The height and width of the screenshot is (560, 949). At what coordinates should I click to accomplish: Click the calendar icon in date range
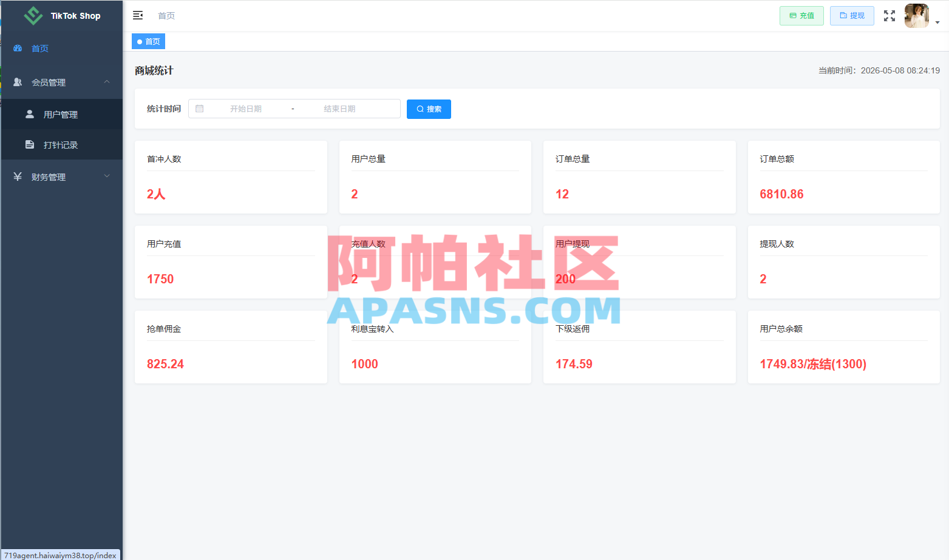pyautogui.click(x=200, y=109)
